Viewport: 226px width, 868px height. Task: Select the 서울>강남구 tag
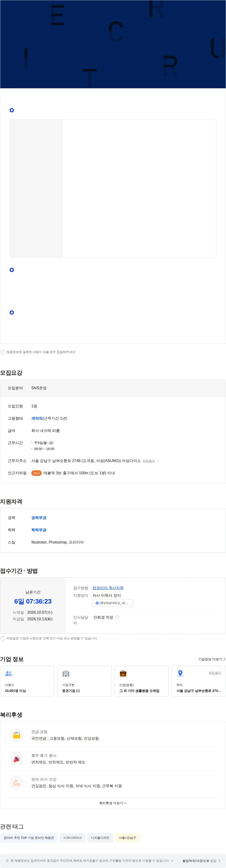(127, 838)
